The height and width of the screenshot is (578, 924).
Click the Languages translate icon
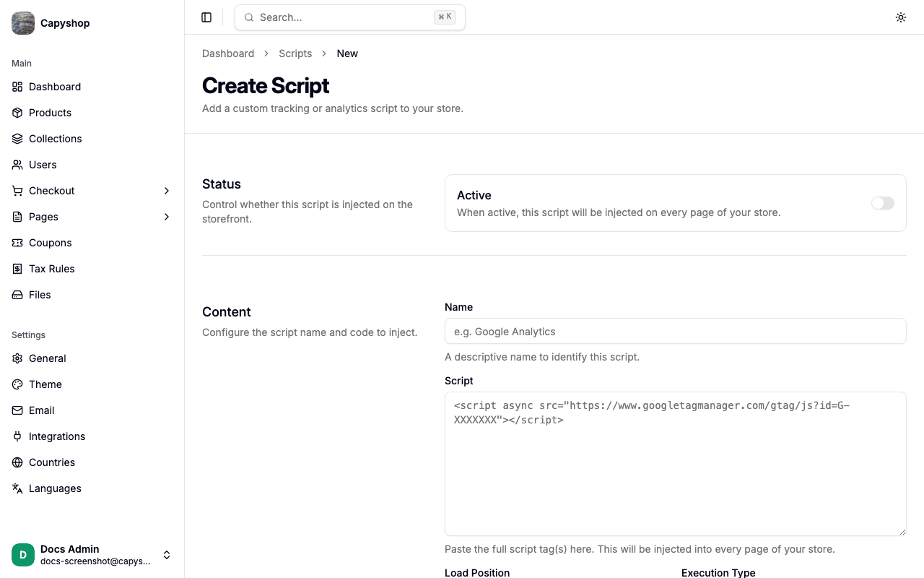click(x=17, y=488)
